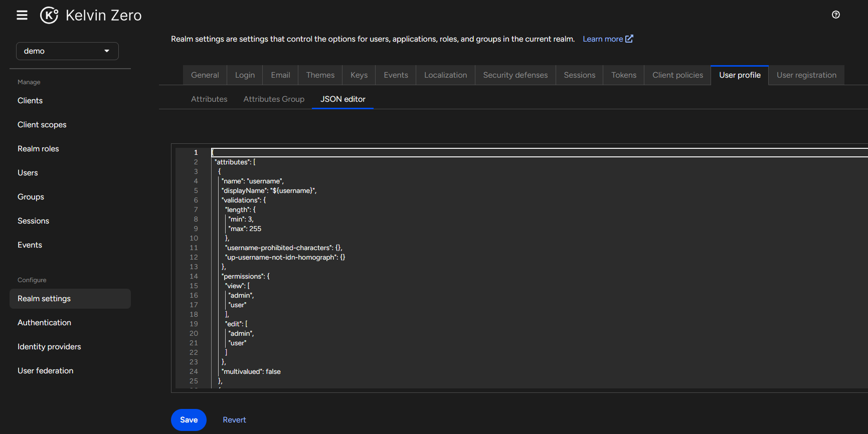This screenshot has width=868, height=434.
Task: Click line number 24 in the gutter
Action: (x=194, y=372)
